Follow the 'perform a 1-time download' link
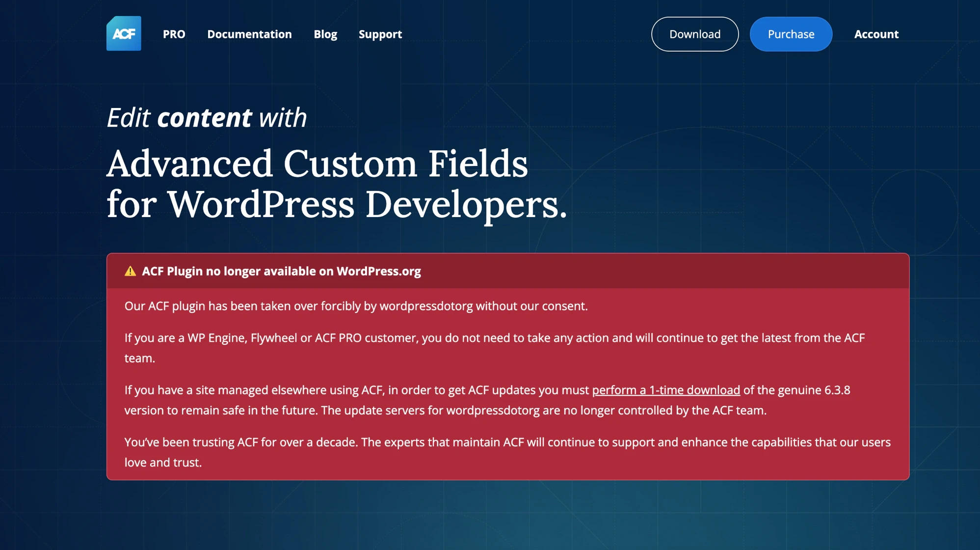The height and width of the screenshot is (550, 980). pyautogui.click(x=665, y=390)
